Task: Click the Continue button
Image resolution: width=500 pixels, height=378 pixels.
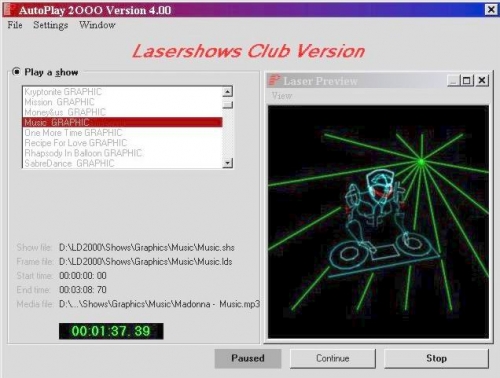Action: (333, 358)
